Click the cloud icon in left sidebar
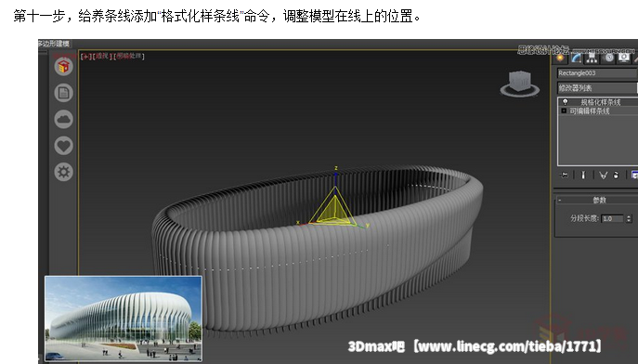 pyautogui.click(x=63, y=119)
